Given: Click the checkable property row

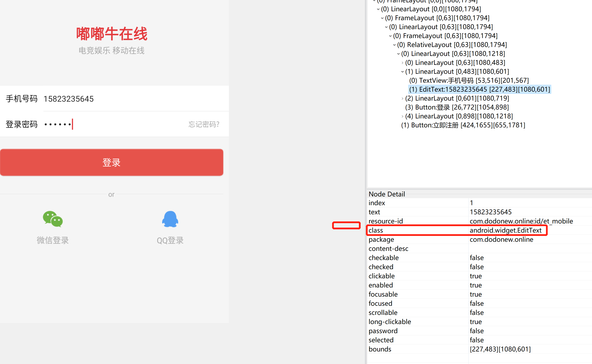Looking at the screenshot, I should pos(480,258).
